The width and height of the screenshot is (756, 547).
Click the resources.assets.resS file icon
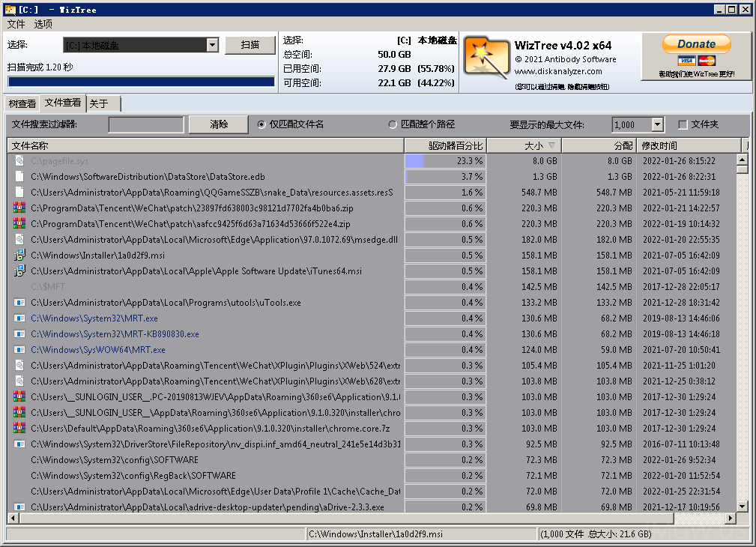[19, 193]
